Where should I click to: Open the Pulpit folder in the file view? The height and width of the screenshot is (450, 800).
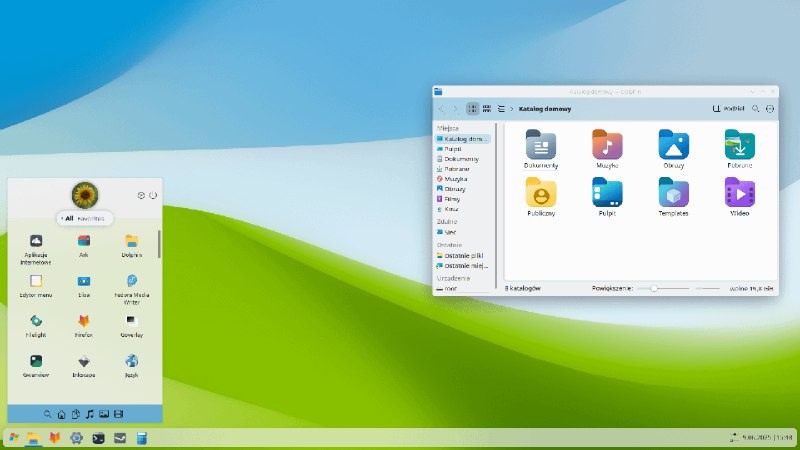(x=607, y=196)
